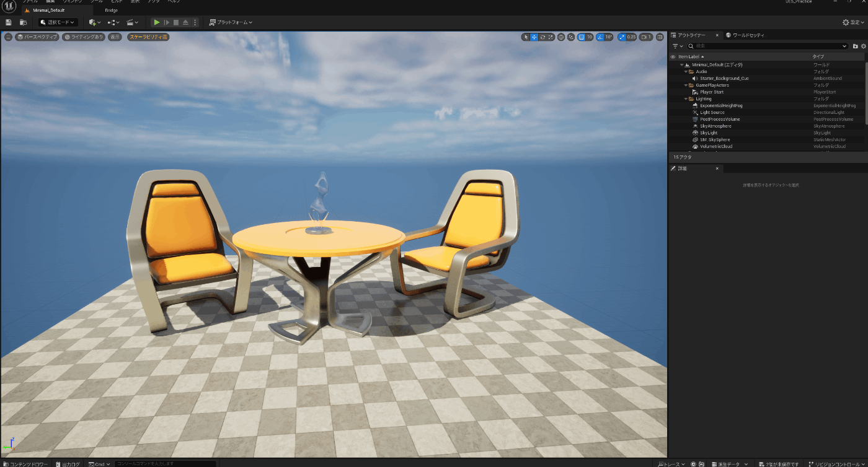Toggle scale snapping in the viewport
Image resolution: width=868 pixels, height=467 pixels.
pyautogui.click(x=621, y=37)
